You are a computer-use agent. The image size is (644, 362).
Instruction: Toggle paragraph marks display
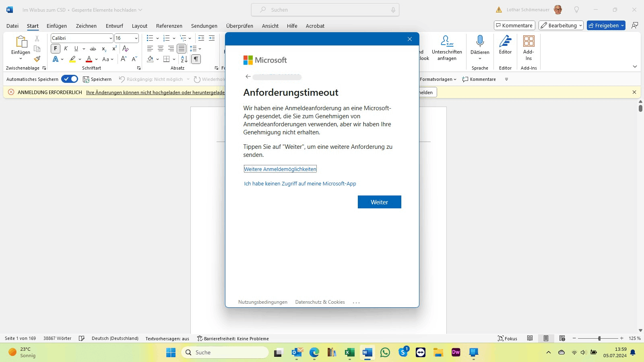(x=196, y=59)
